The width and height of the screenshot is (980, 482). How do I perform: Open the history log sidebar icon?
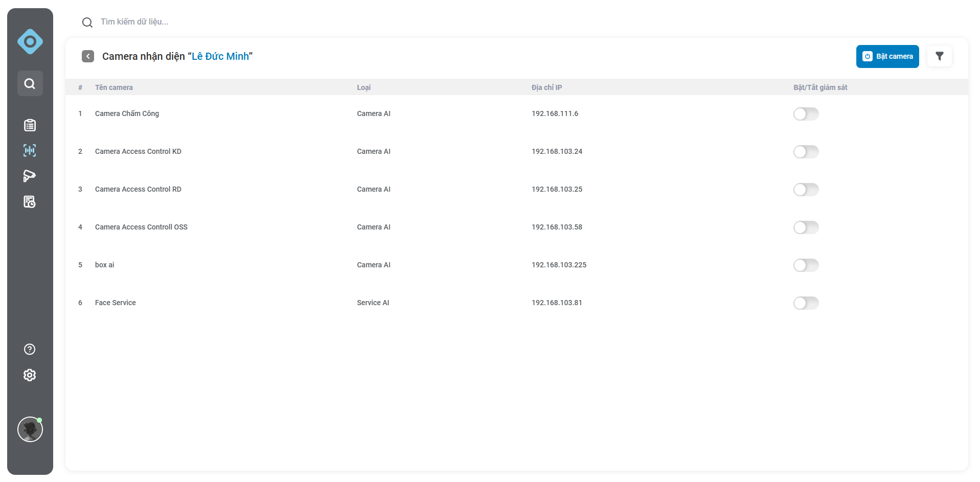pos(30,202)
